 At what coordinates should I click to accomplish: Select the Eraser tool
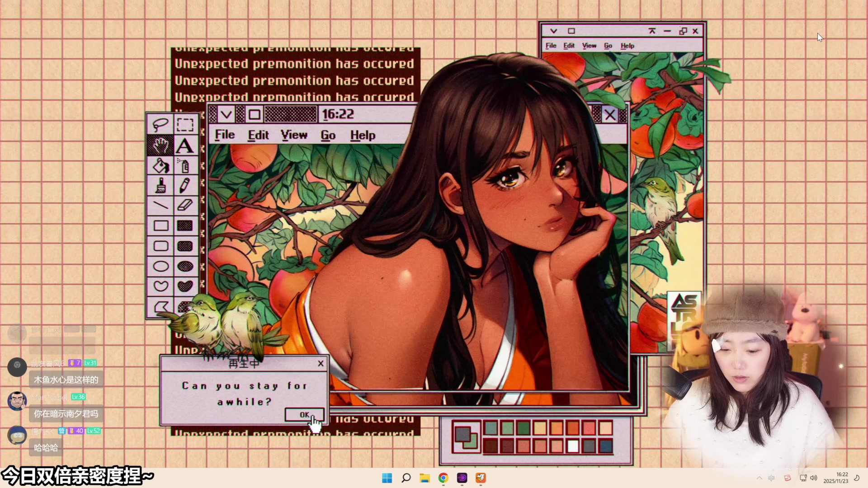click(x=184, y=206)
